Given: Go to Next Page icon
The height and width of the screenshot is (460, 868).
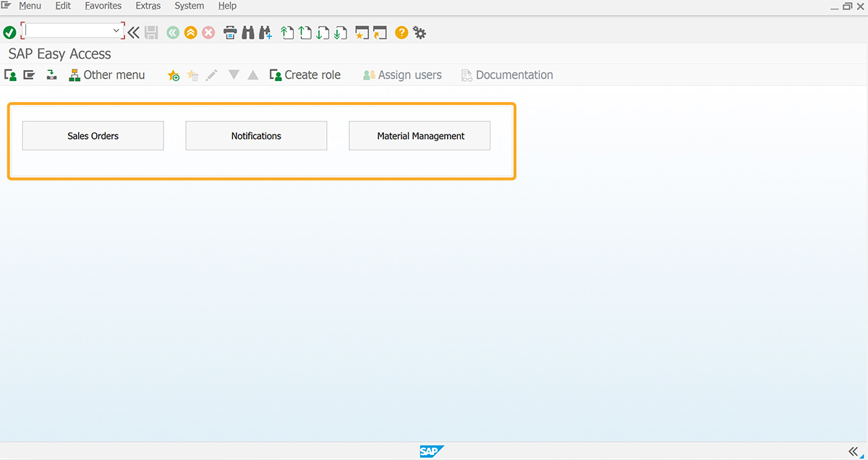Looking at the screenshot, I should (323, 33).
